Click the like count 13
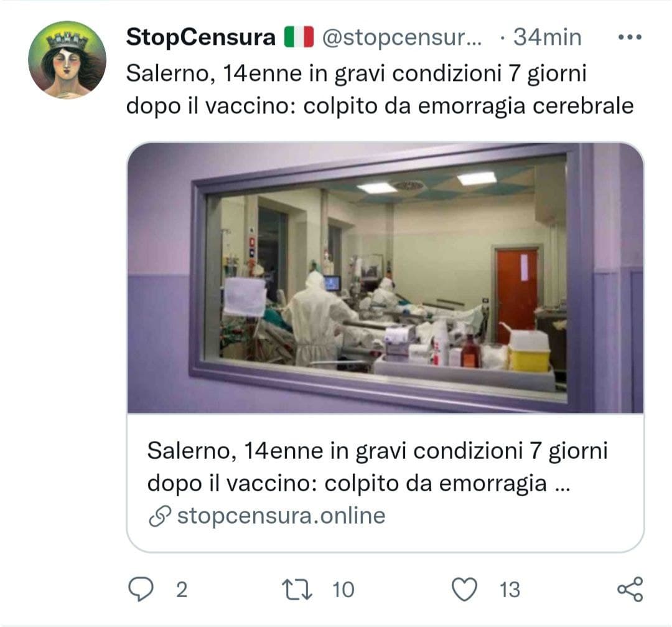The width and height of the screenshot is (672, 627). (510, 590)
